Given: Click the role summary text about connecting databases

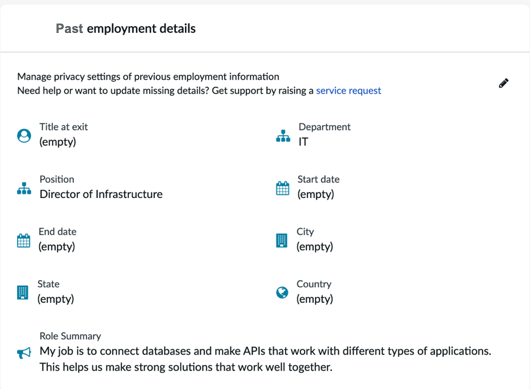Looking at the screenshot, I should coord(265,359).
